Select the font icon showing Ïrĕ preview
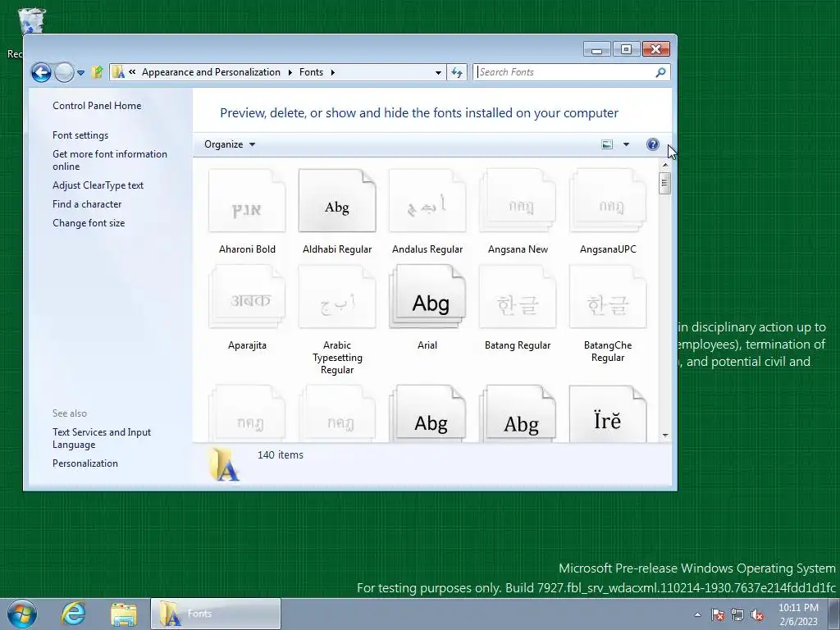The width and height of the screenshot is (840, 630). tap(608, 414)
